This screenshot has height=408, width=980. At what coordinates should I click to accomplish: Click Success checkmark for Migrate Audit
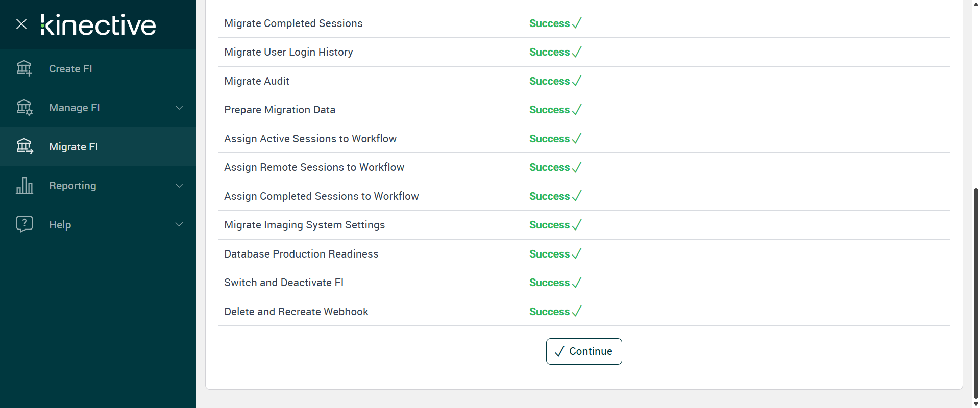point(577,81)
